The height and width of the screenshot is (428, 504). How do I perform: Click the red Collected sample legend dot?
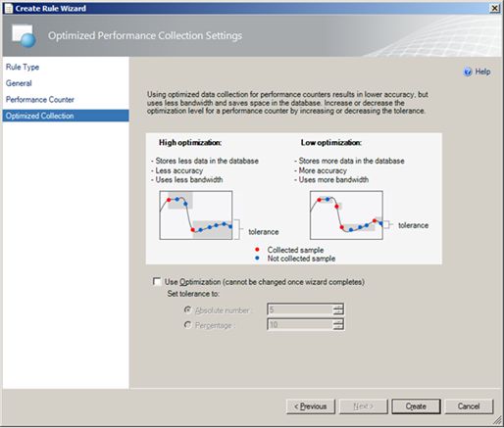point(257,250)
